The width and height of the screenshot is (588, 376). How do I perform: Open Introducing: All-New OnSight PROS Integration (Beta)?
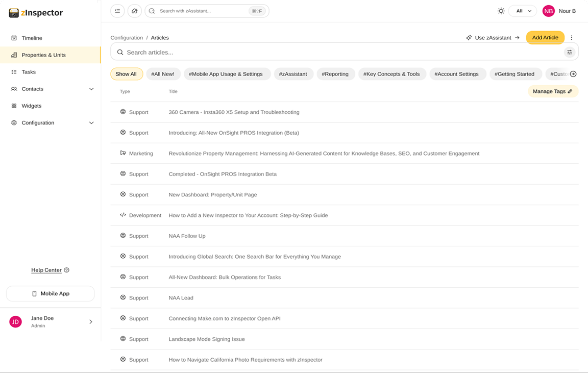point(234,133)
